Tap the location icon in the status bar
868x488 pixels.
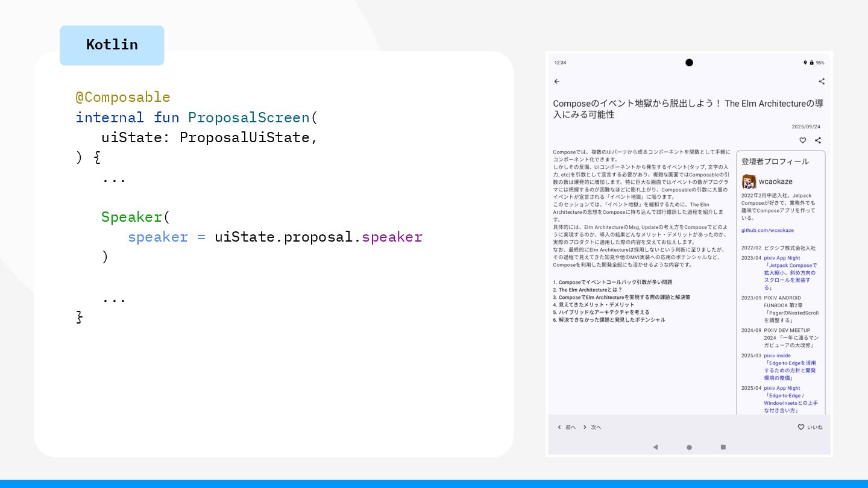805,63
